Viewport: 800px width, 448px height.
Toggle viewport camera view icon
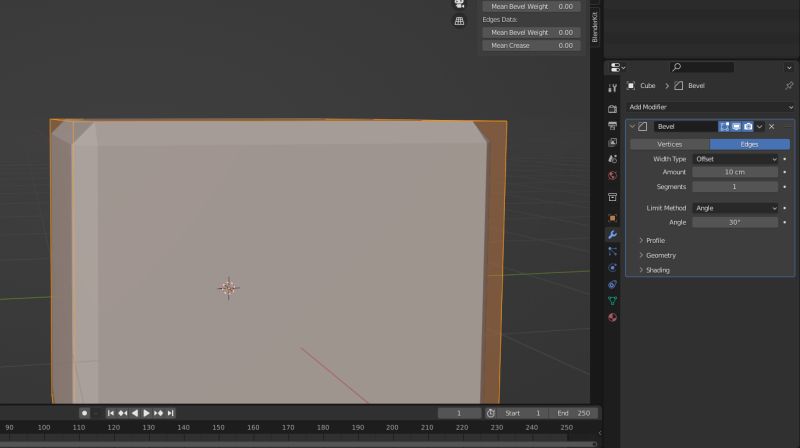tap(459, 4)
